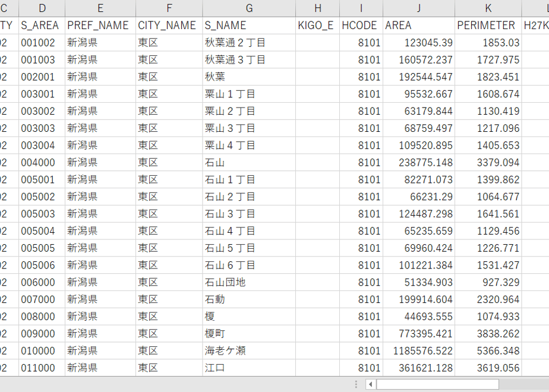Select cell 栗山１丁目

249,94
